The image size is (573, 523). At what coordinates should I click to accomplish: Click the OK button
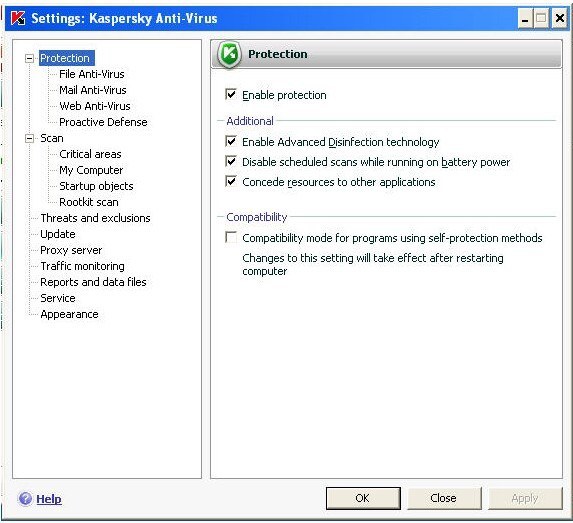(363, 498)
